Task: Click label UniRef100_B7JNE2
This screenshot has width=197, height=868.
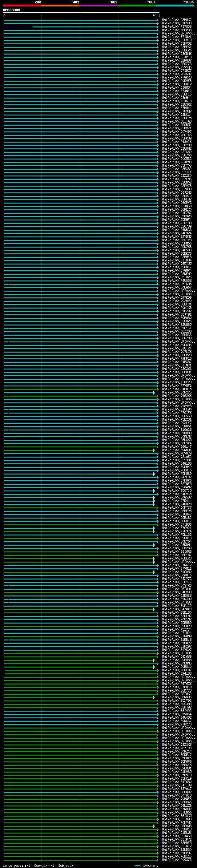Action: pos(177,91)
